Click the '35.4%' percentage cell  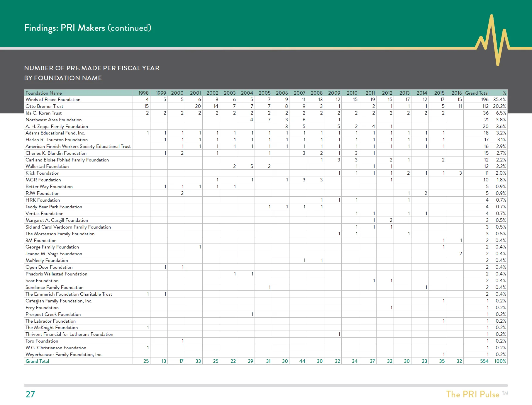click(499, 100)
